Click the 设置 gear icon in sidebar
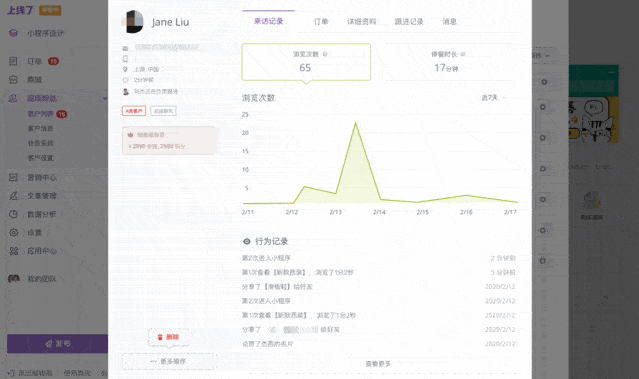This screenshot has height=379, width=639. 13,232
